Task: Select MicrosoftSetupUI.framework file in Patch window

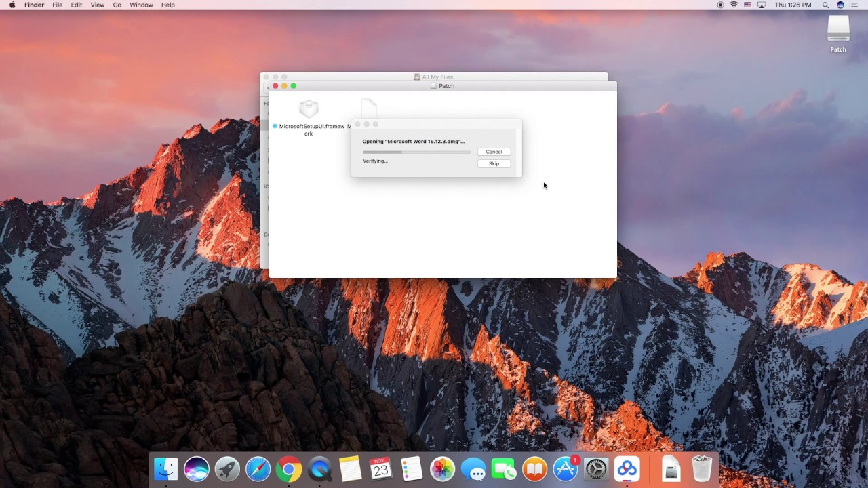Action: 309,117
